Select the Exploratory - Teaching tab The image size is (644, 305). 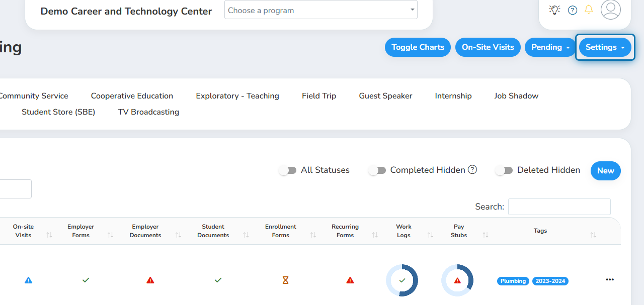[x=237, y=95]
